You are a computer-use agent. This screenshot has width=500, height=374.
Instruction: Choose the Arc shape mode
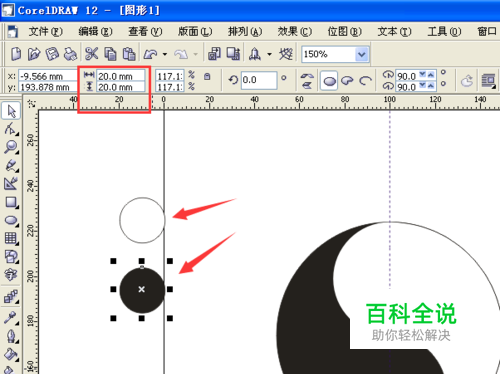tap(366, 81)
